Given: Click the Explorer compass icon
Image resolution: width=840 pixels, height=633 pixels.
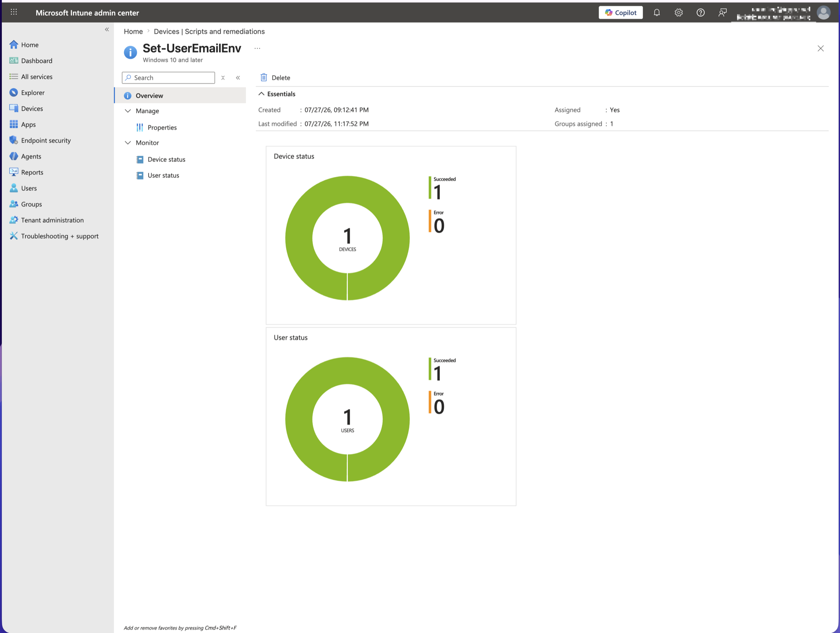Looking at the screenshot, I should (x=14, y=92).
